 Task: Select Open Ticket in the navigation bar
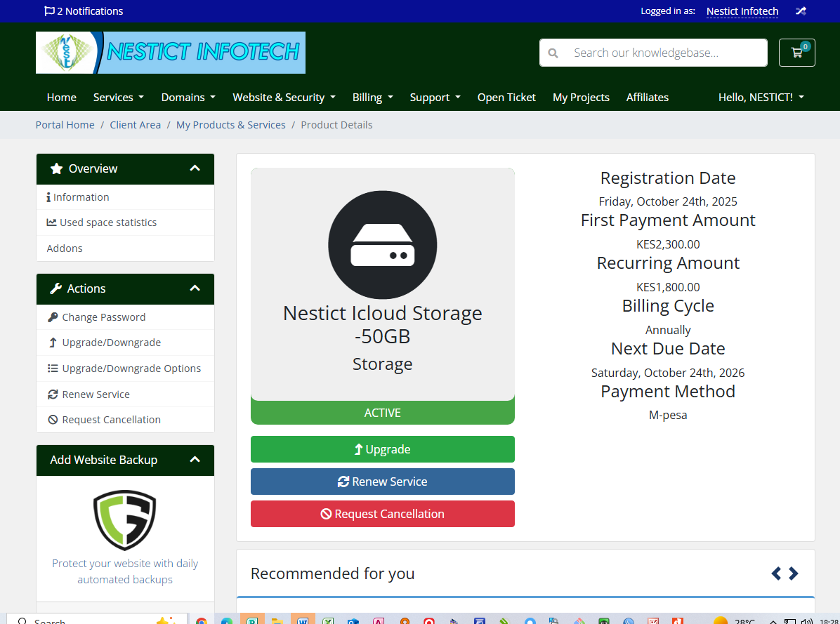506,97
